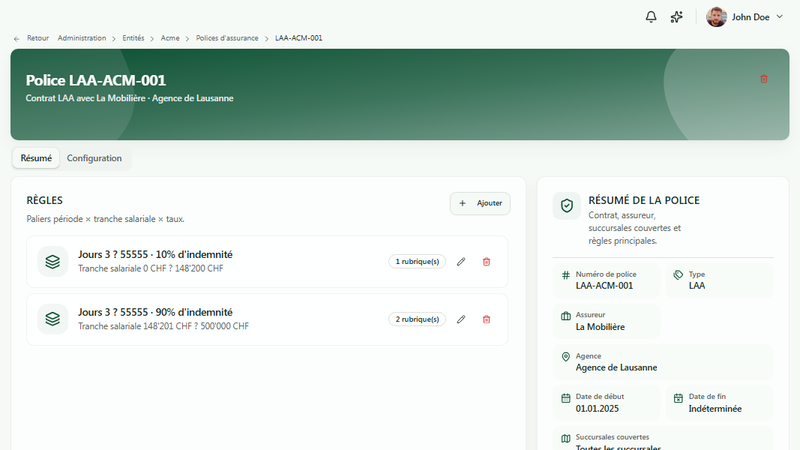Edit the 10% d'indemnité rule with pencil
Screen dimensions: 800x450
[461, 262]
